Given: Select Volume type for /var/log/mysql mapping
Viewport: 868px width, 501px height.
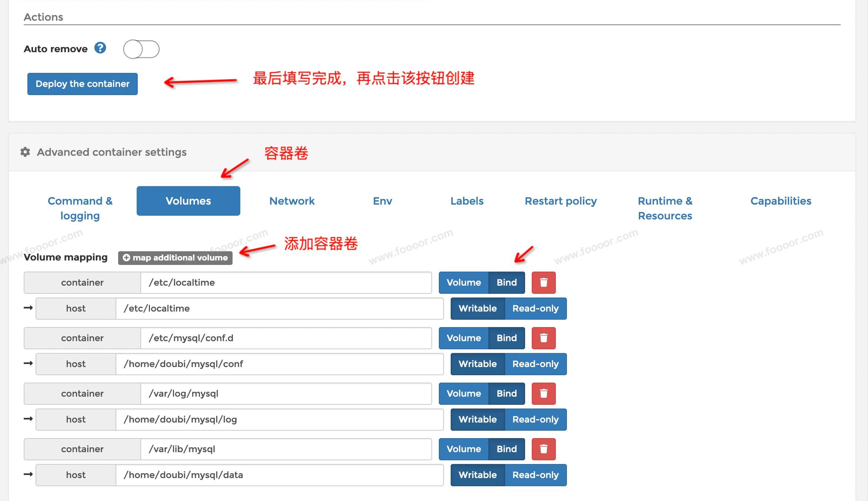Looking at the screenshot, I should coord(464,394).
